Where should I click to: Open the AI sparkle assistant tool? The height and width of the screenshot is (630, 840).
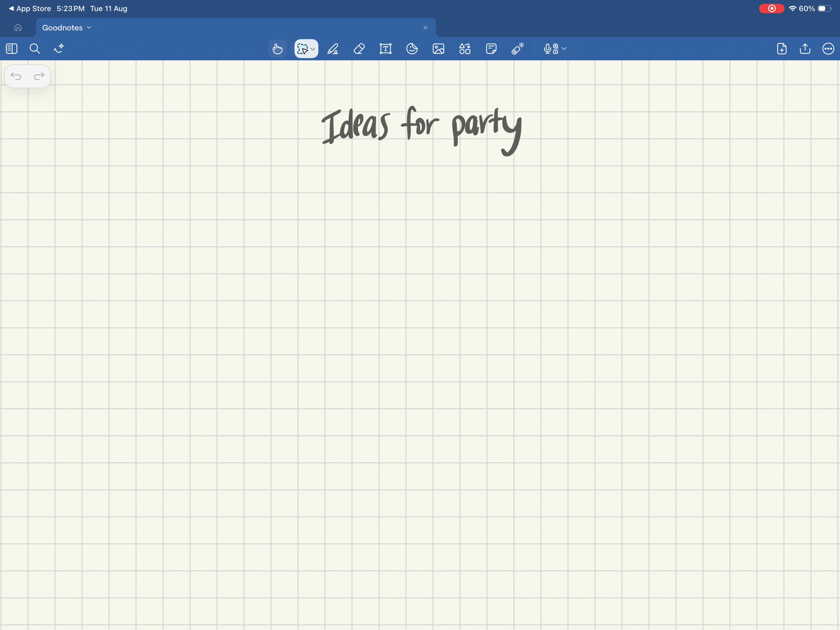pos(59,49)
